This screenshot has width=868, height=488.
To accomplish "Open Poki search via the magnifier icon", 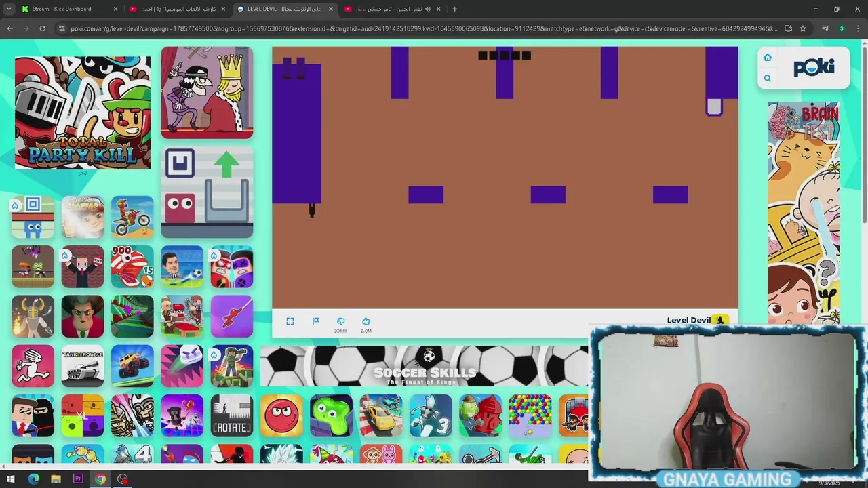I will pyautogui.click(x=768, y=78).
